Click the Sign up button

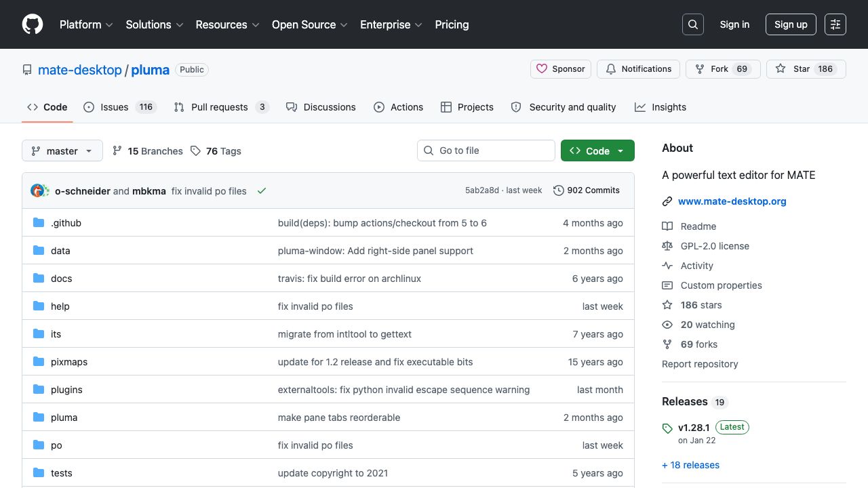(x=791, y=24)
